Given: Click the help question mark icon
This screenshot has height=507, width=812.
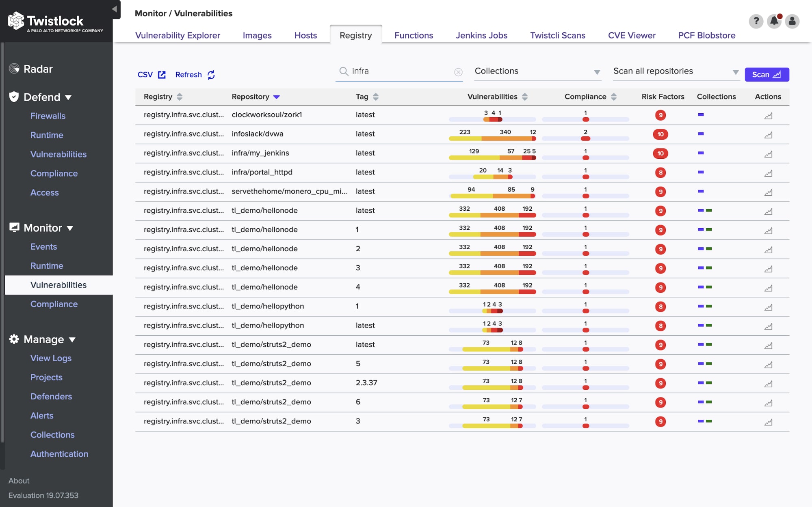Looking at the screenshot, I should (x=756, y=21).
